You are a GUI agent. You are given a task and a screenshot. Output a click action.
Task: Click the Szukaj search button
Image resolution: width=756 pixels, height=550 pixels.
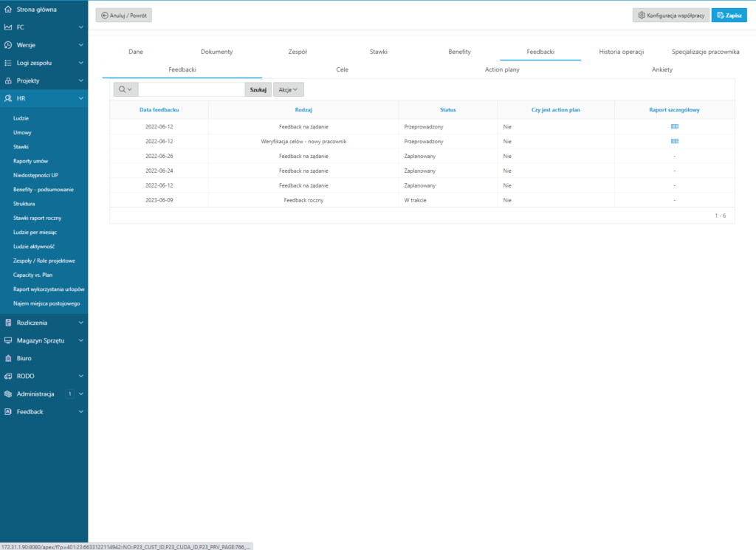click(258, 89)
